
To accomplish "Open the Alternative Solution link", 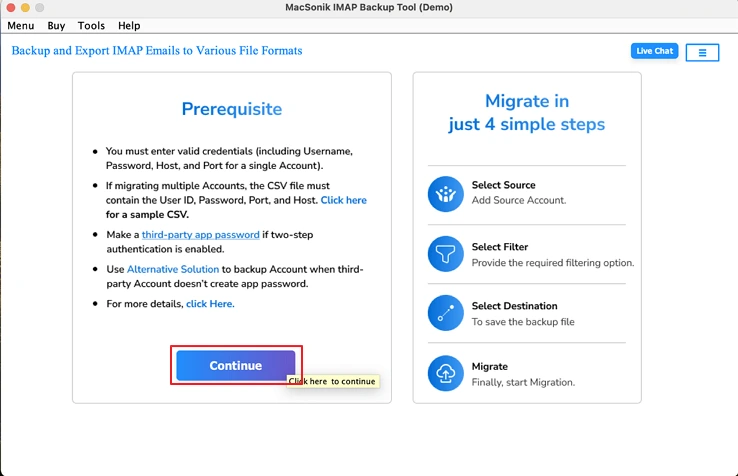I will click(173, 269).
